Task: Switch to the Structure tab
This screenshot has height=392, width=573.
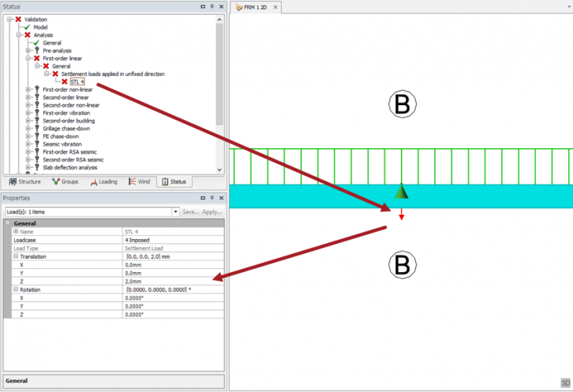Action: [x=25, y=182]
